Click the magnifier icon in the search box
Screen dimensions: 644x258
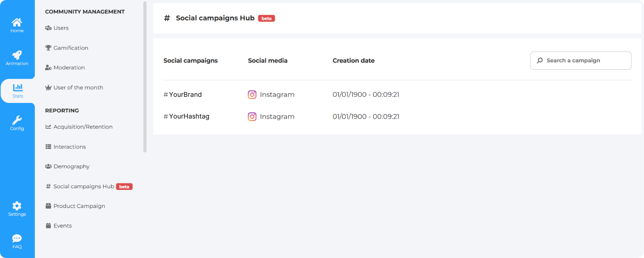tap(540, 61)
